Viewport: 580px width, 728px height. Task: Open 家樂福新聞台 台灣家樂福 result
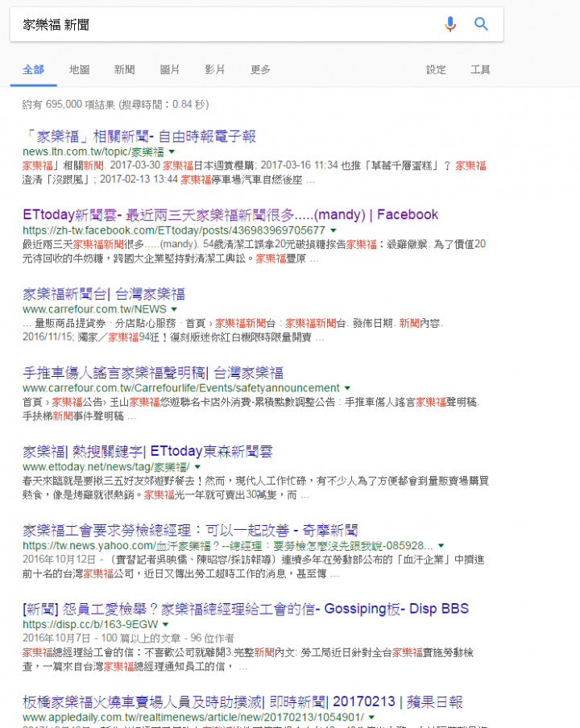104,294
